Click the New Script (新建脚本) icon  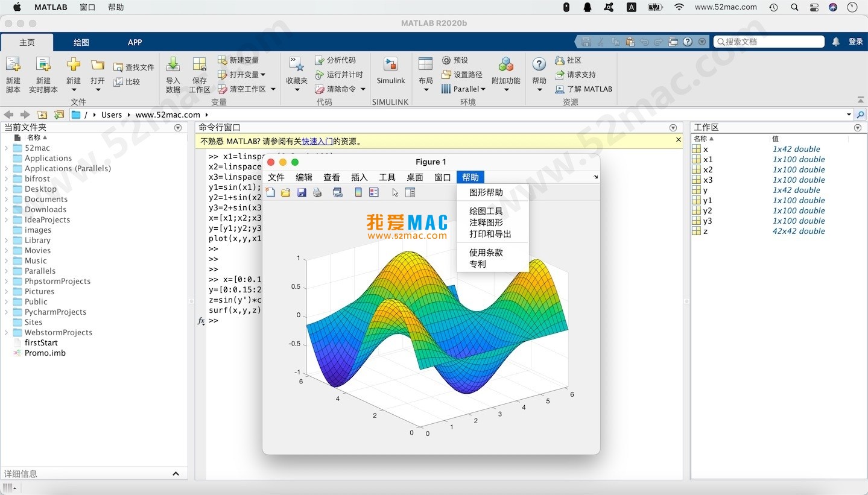click(x=13, y=65)
